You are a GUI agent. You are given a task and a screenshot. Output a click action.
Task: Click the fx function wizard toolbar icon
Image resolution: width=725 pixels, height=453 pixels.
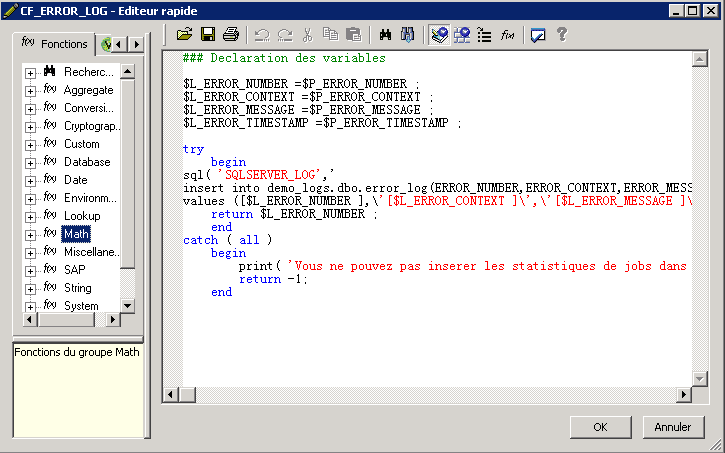click(x=508, y=34)
